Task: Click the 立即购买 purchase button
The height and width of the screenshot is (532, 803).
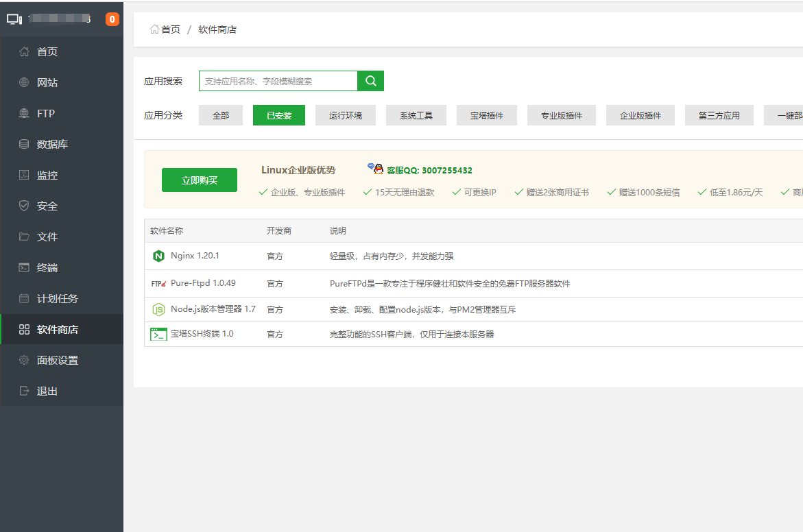Action: pyautogui.click(x=199, y=180)
